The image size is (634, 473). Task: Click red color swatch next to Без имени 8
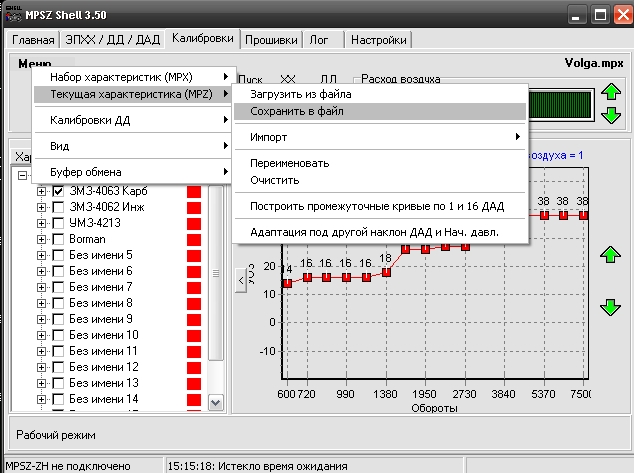(194, 303)
